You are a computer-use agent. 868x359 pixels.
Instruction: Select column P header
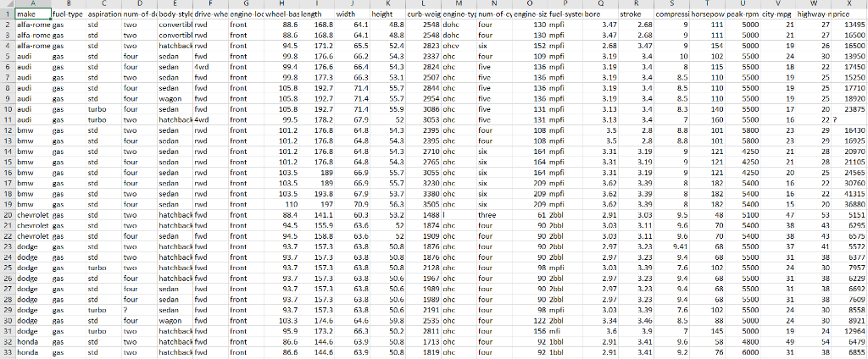click(565, 3)
